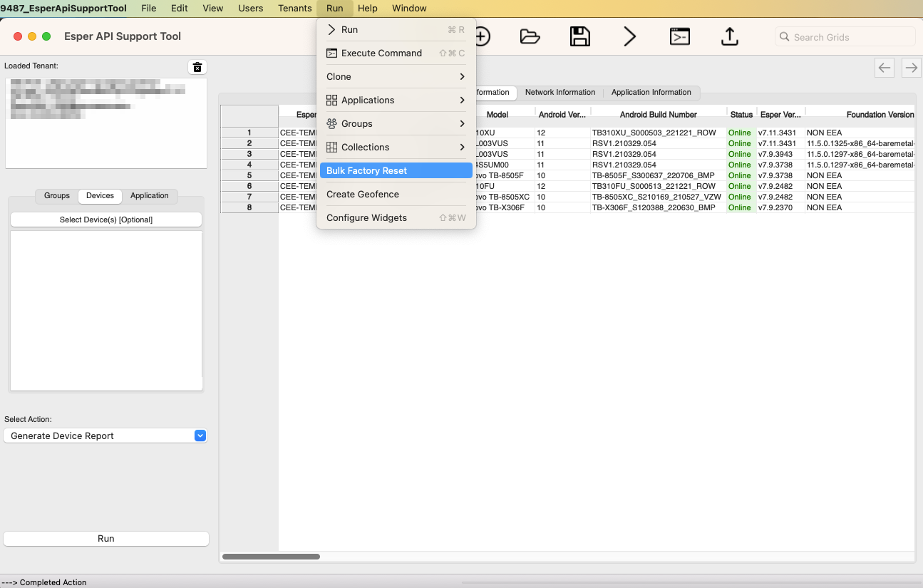Switch to the Network Information tab

point(560,93)
